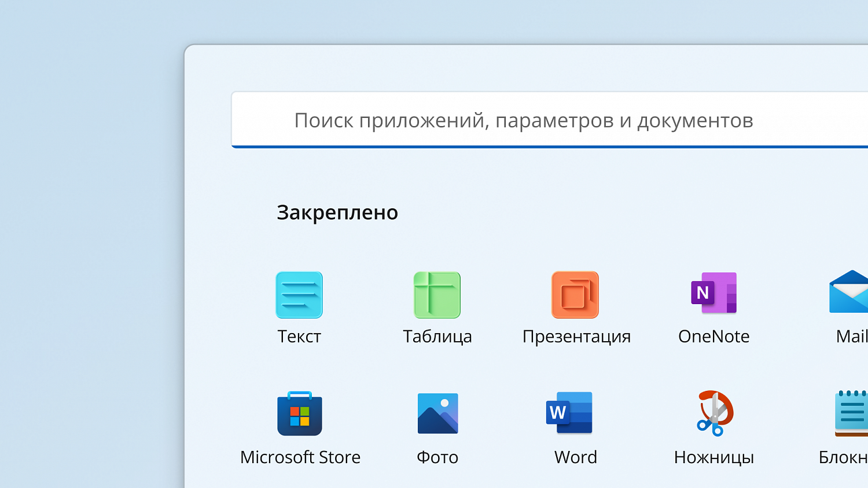868x488 pixels.
Task: Open the Word app icon
Action: coord(569,413)
